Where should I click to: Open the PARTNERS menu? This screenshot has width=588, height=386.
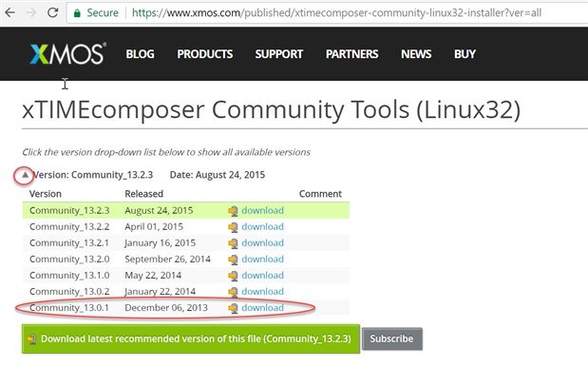coord(351,54)
